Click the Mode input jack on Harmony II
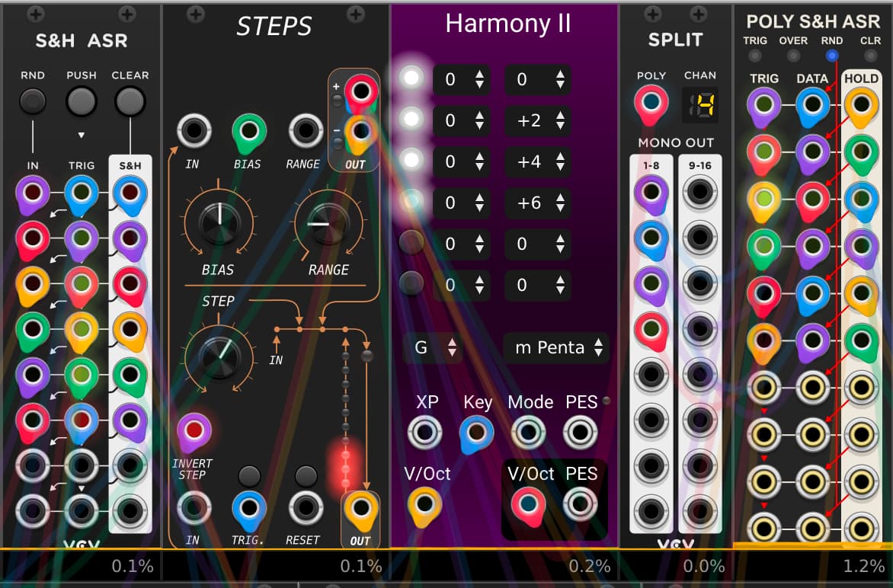Screen dimensions: 893x588 (x=529, y=433)
